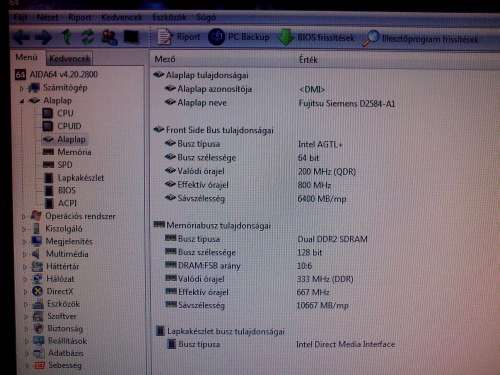
Task: Expand the Operációs rendszer node
Action: tap(23, 217)
